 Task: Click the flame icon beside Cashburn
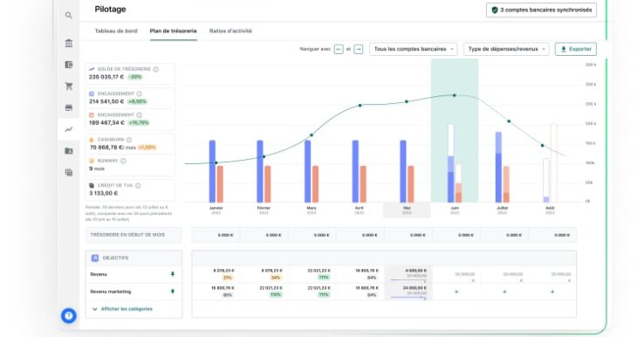click(92, 140)
